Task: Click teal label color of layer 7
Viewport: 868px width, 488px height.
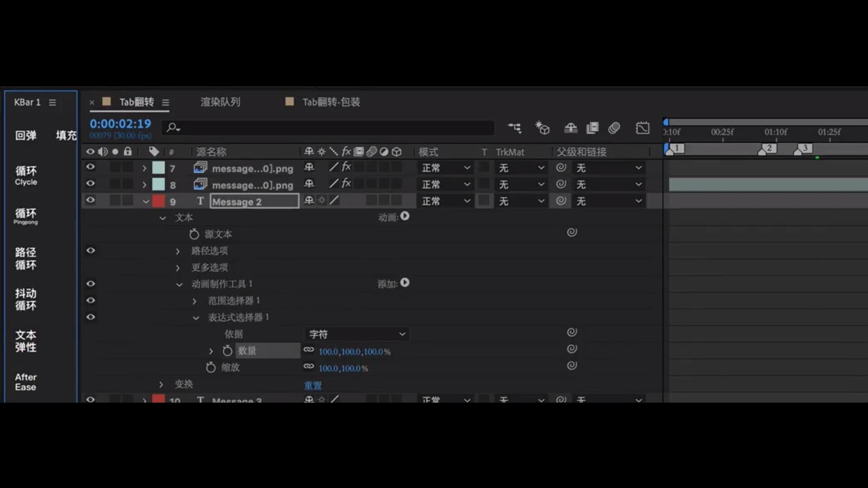Action: click(x=158, y=168)
